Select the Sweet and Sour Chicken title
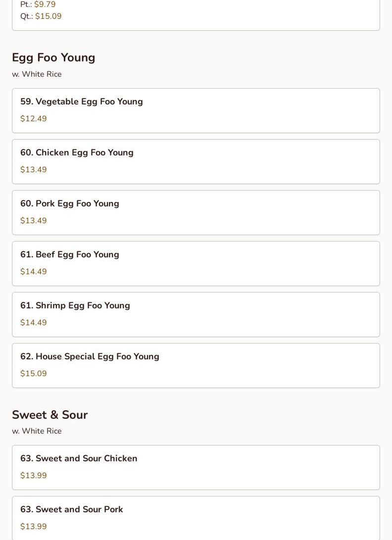 [x=79, y=458]
